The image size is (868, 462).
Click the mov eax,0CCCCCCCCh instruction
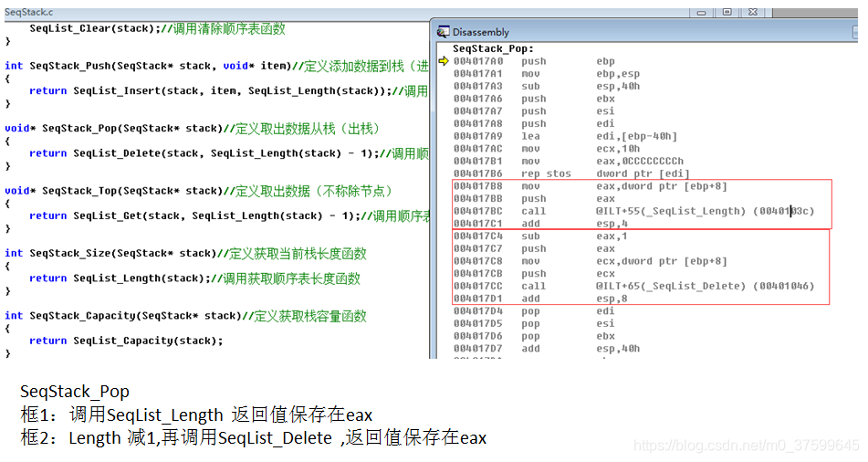pos(602,162)
